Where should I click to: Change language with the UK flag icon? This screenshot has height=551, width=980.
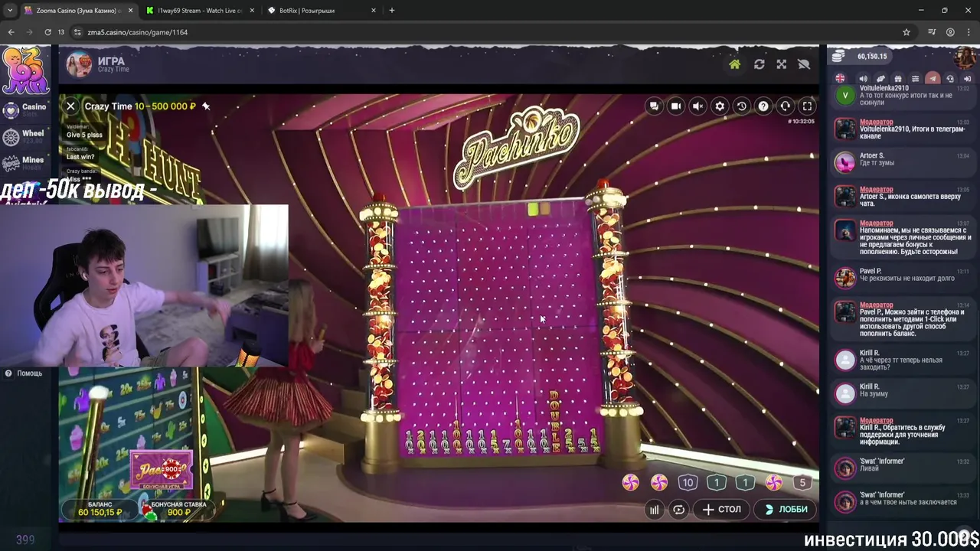841,79
